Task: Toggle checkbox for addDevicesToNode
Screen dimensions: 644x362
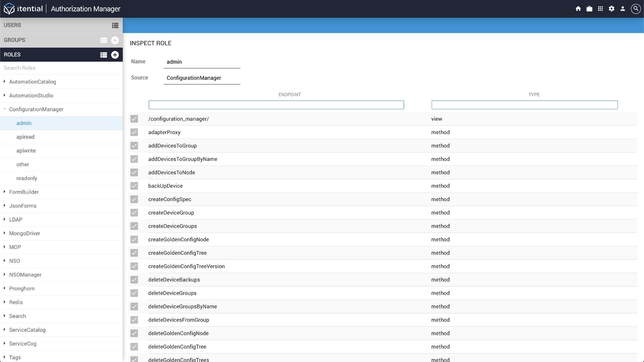Action: [x=134, y=173]
